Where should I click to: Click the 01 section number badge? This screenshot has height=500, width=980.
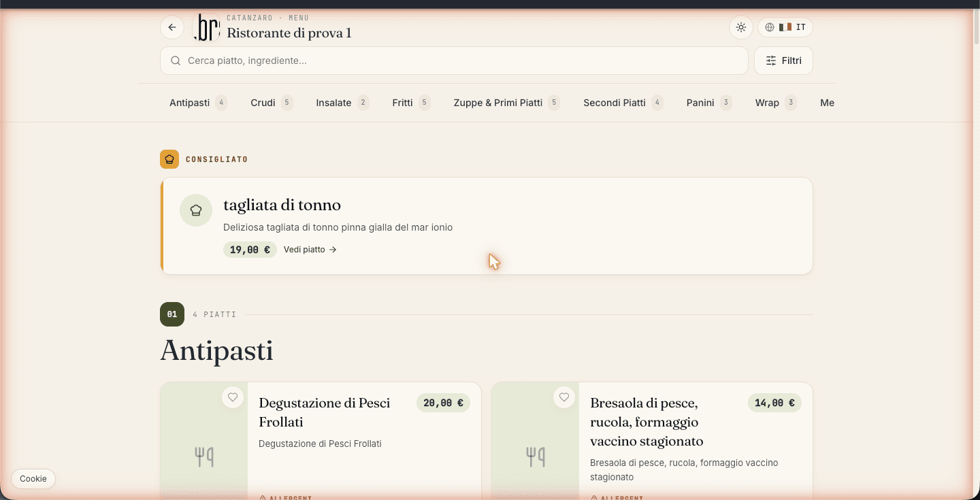pyautogui.click(x=172, y=314)
